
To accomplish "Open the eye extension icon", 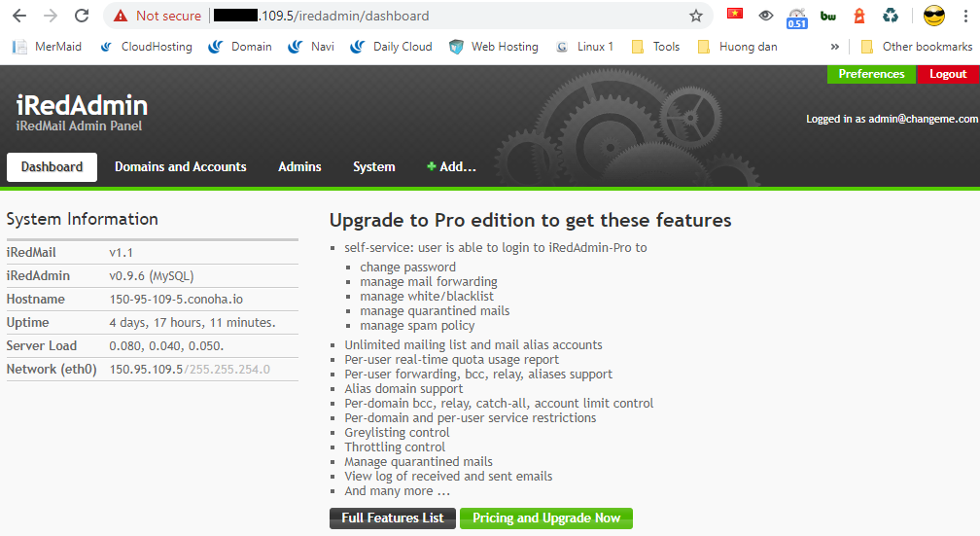I will [766, 16].
